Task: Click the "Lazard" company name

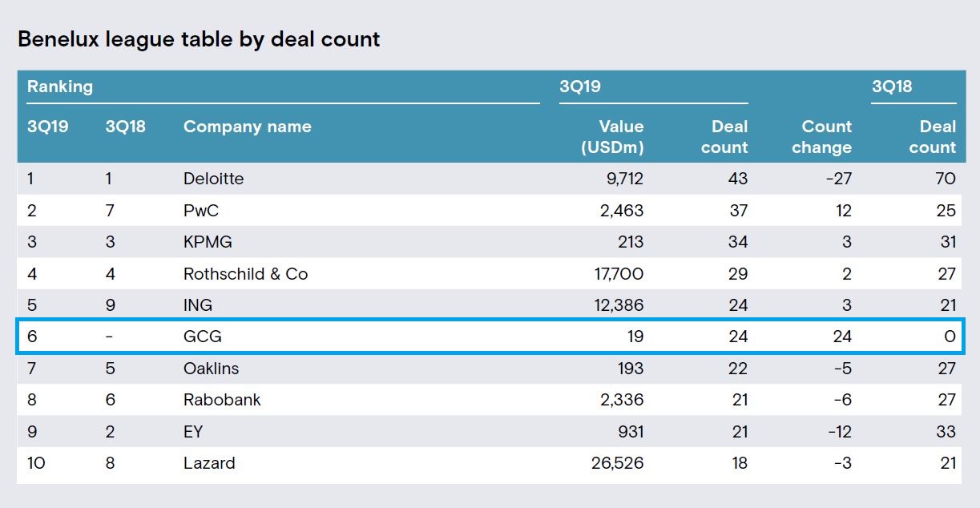Action: 209,463
